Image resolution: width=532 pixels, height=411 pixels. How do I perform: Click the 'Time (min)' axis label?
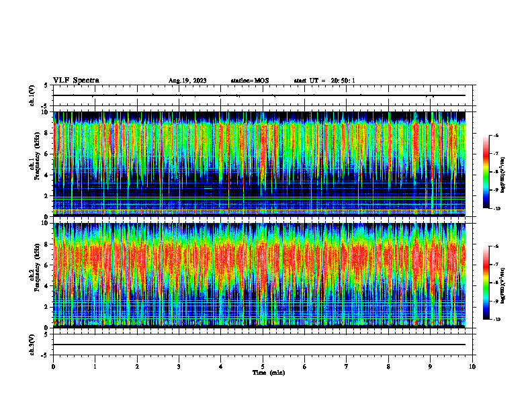pos(269,373)
